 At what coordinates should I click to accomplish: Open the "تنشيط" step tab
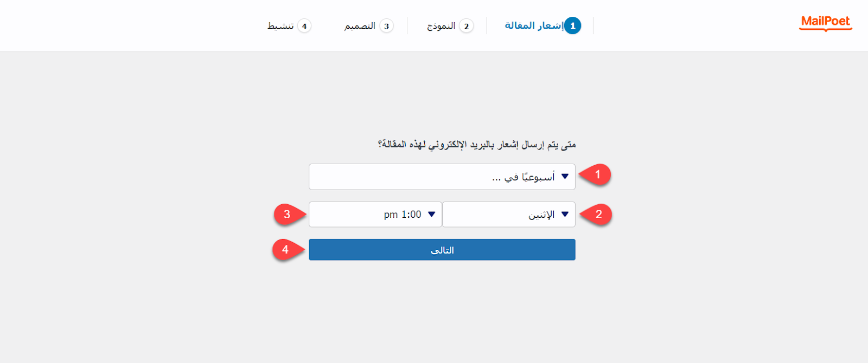point(280,26)
